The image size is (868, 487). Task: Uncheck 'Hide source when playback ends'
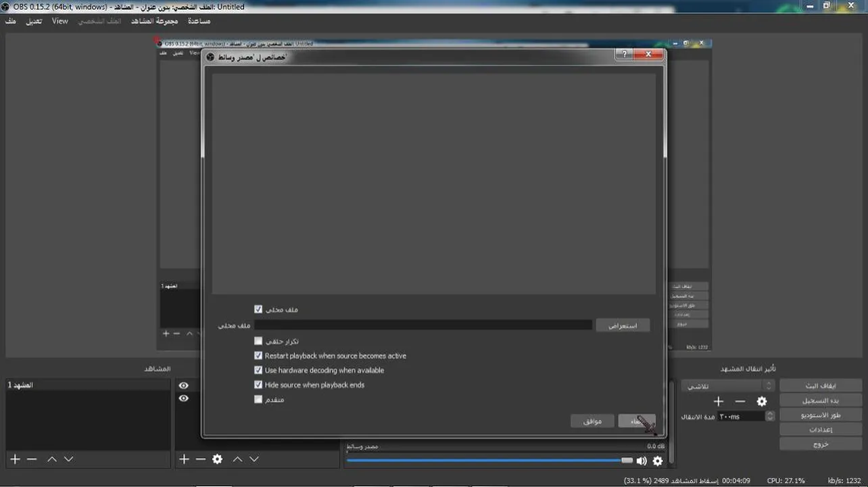(x=258, y=385)
